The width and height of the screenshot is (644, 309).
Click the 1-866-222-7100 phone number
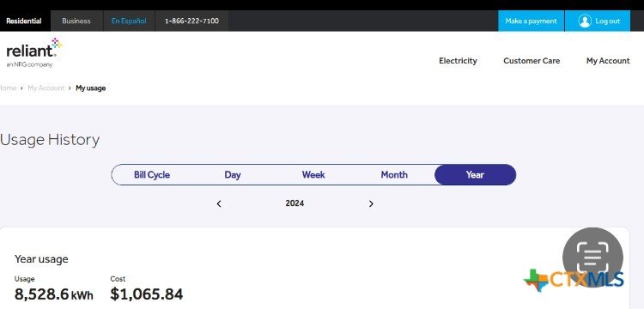[191, 21]
